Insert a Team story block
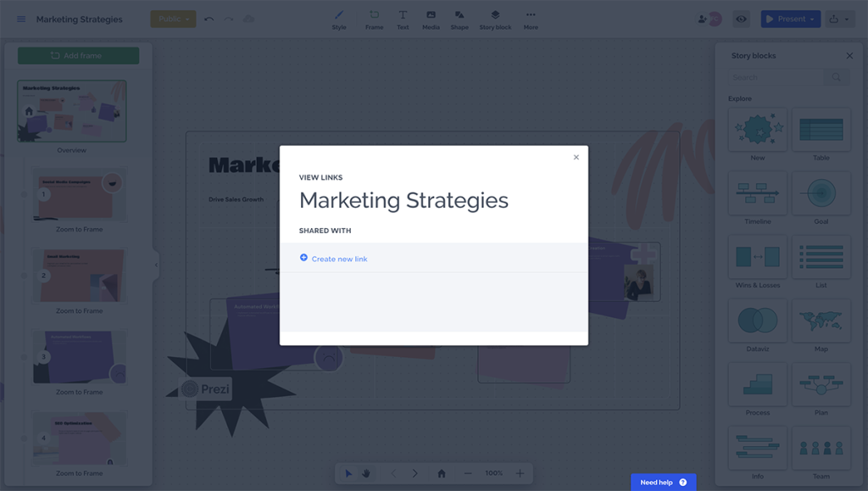This screenshot has height=491, width=868. 821,447
